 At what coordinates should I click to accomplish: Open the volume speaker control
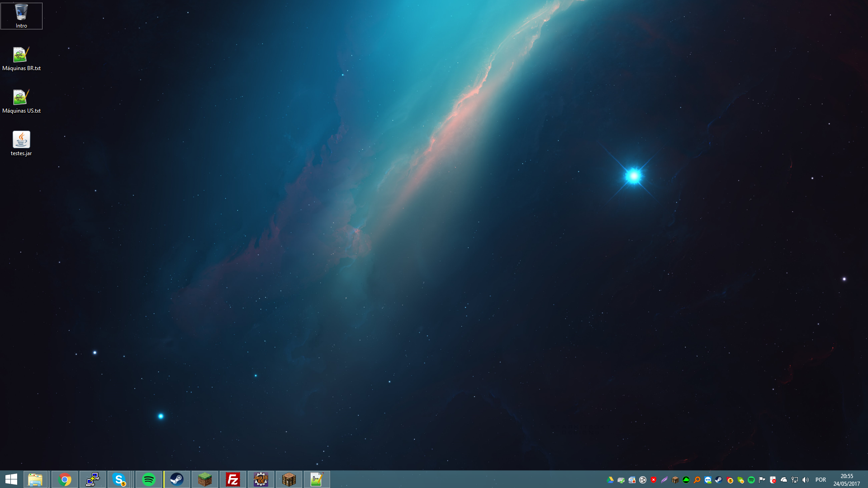tap(806, 480)
